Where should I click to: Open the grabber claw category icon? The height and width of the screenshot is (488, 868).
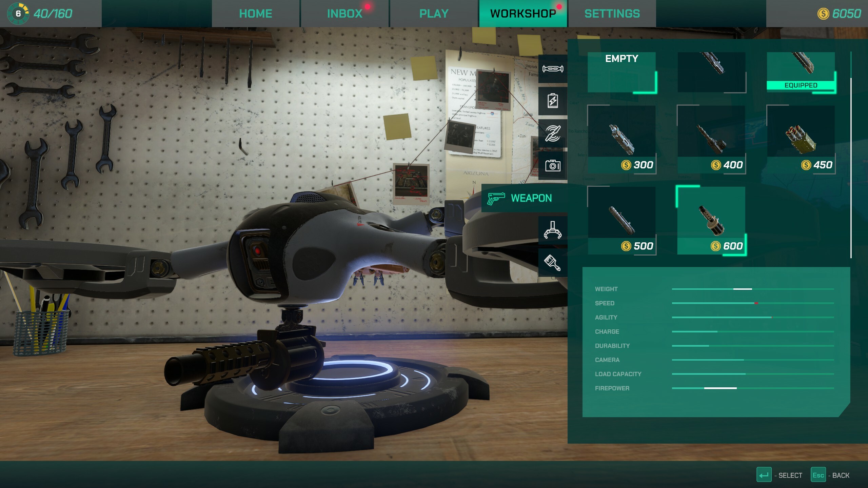553,230
